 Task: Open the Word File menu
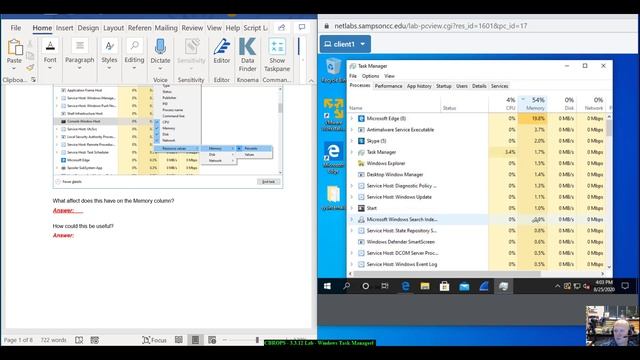point(16,28)
